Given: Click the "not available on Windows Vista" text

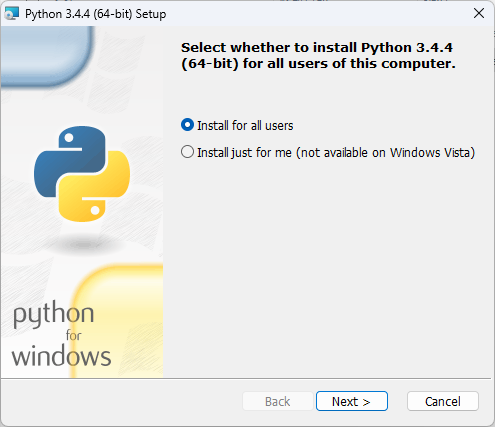Looking at the screenshot, I should [x=386, y=153].
